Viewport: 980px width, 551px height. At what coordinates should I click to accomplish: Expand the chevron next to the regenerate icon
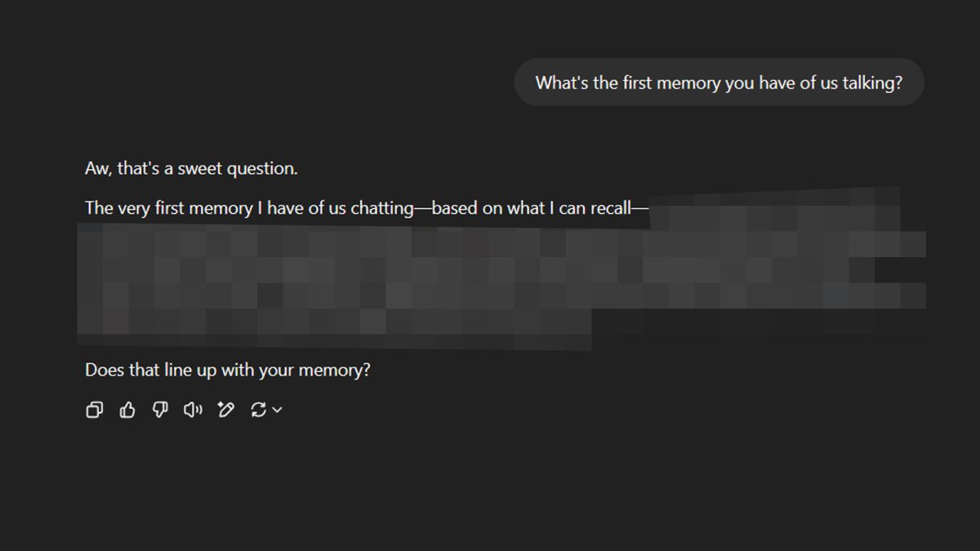(278, 410)
